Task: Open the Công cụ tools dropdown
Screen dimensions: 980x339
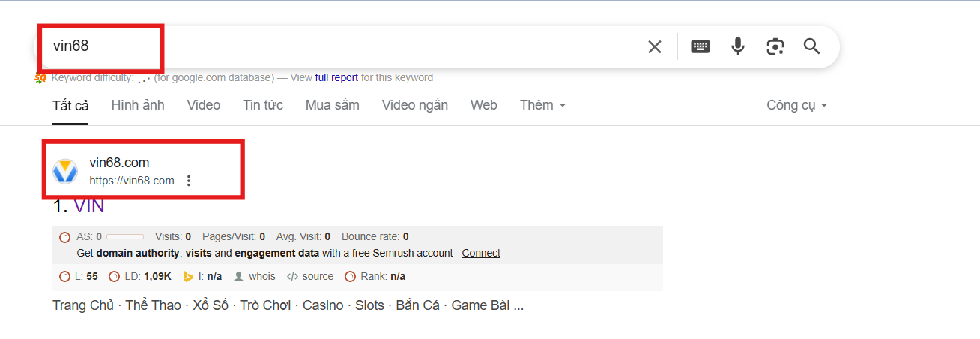Action: tap(796, 105)
